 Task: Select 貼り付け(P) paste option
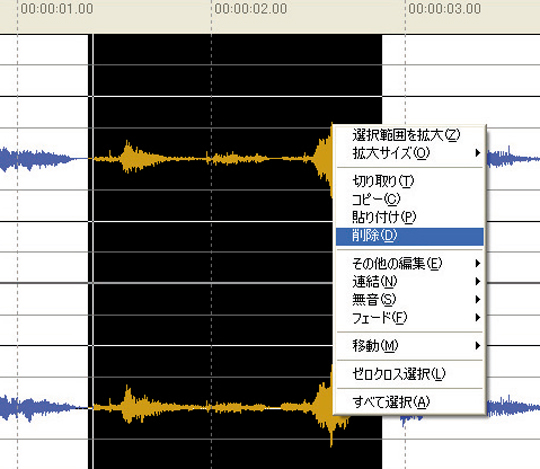[x=409, y=217]
